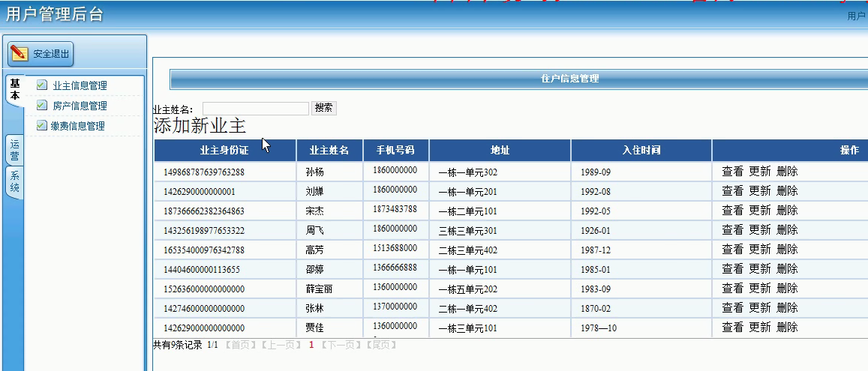
Task: Delete 贾佳 record via 删除
Action: 787,327
